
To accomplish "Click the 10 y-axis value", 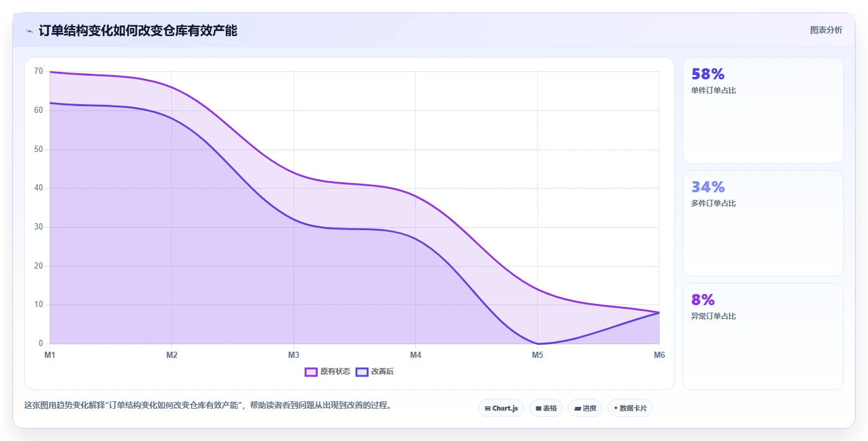I will [38, 305].
